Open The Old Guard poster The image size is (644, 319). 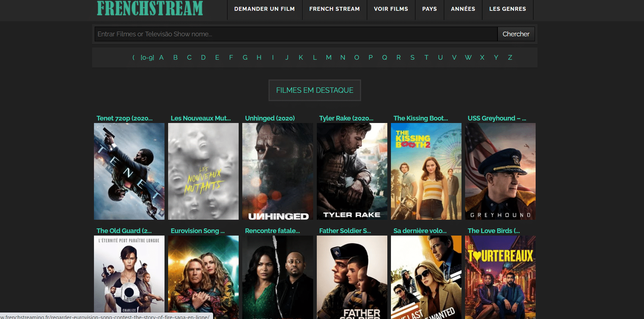pyautogui.click(x=129, y=277)
